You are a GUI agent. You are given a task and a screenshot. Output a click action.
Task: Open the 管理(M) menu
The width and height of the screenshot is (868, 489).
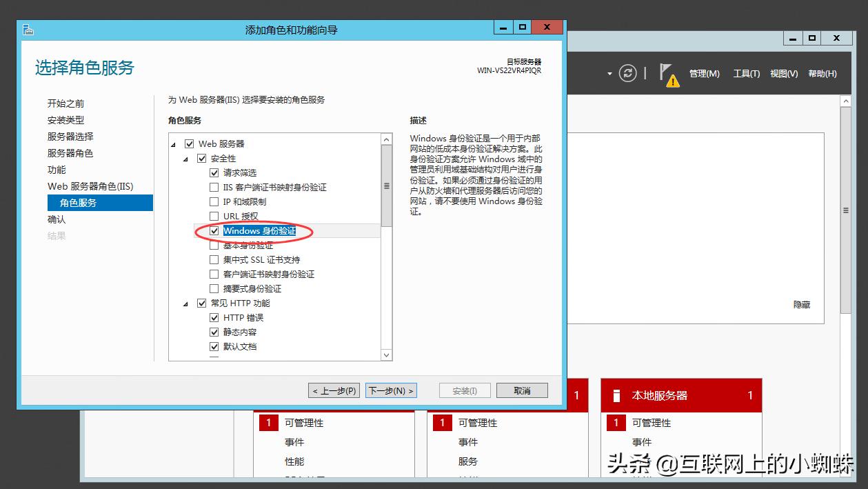[704, 73]
